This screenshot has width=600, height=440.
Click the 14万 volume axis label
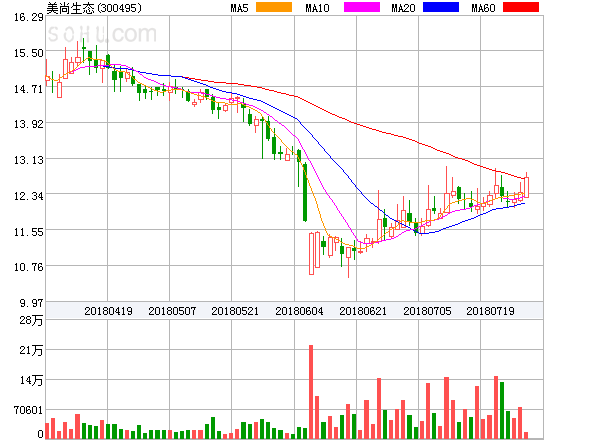point(31,380)
